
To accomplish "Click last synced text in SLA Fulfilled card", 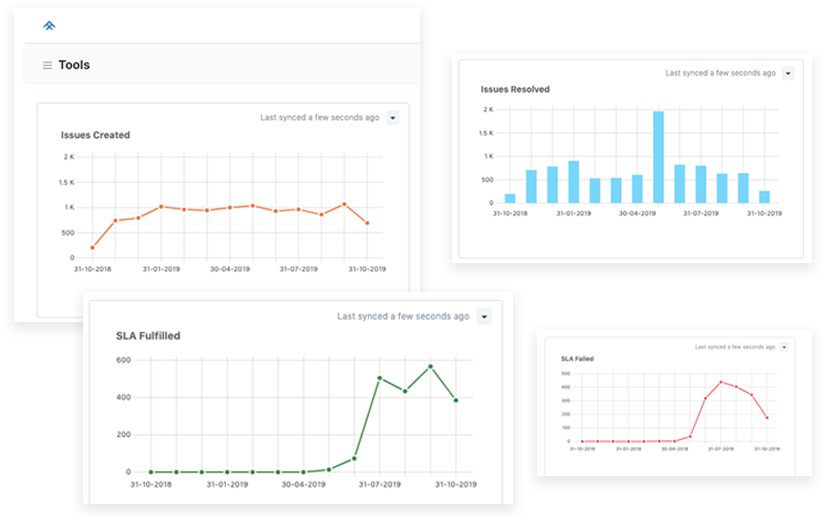I will [403, 316].
